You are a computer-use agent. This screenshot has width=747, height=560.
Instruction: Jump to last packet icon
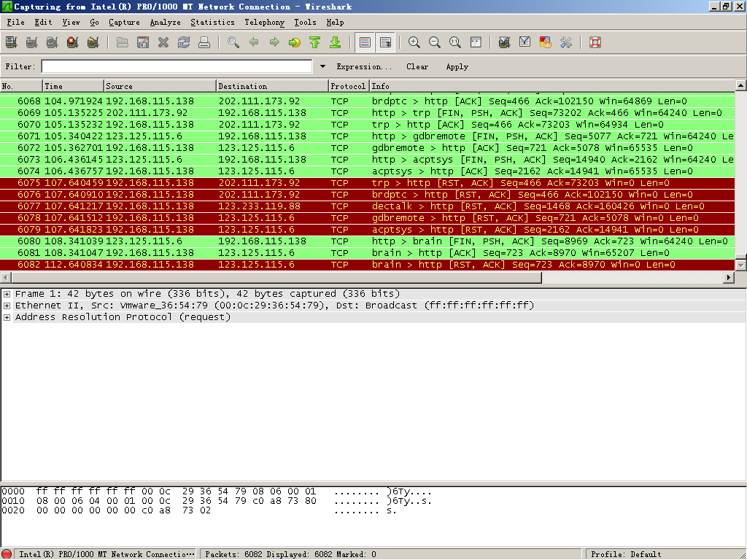click(x=336, y=42)
